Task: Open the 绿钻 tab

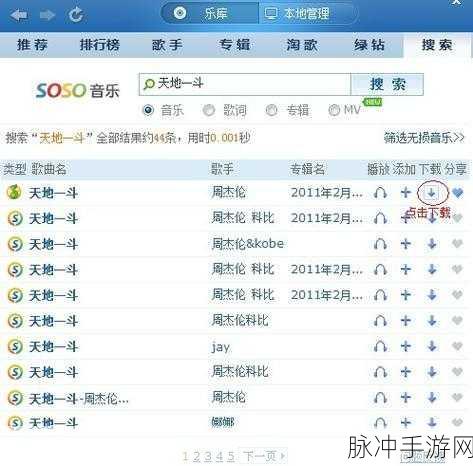Action: tap(369, 45)
